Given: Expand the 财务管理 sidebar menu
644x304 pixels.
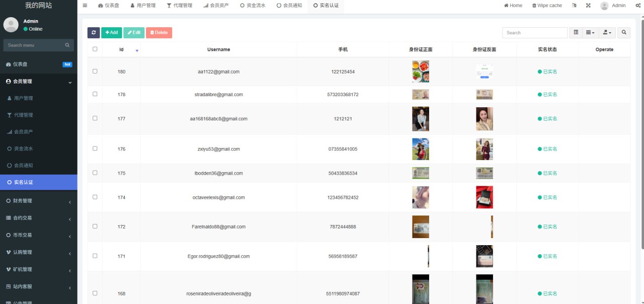Looking at the screenshot, I should click(38, 201).
